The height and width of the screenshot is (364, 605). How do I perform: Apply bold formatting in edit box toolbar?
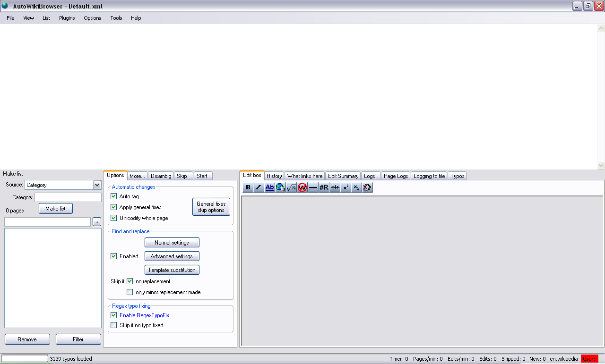[248, 187]
